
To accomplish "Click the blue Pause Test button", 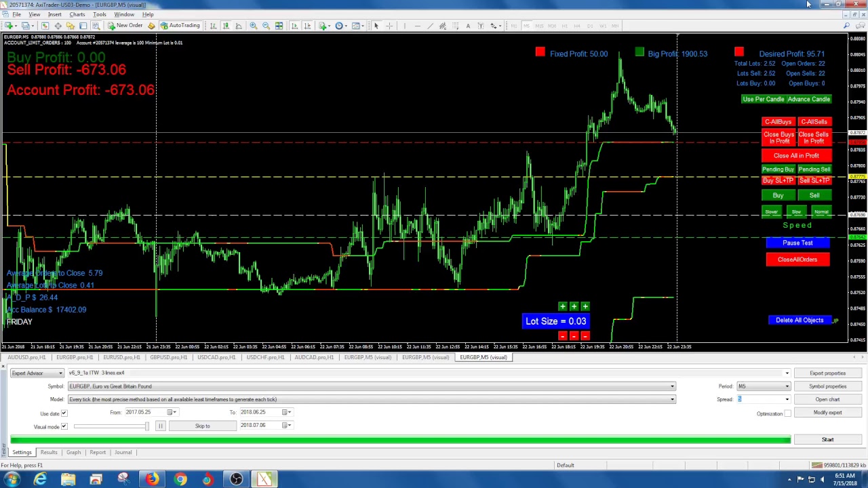I will click(x=797, y=243).
